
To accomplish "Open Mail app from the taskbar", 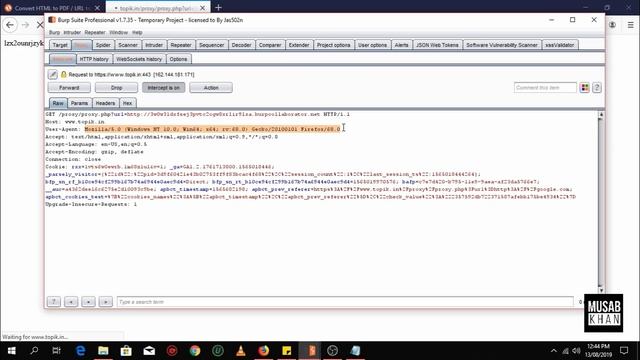I will pos(149,351).
